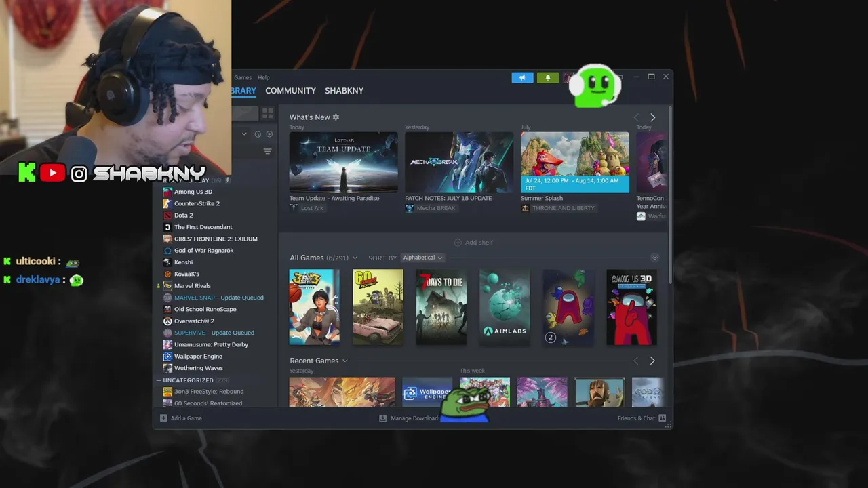Select The First Descendant game icon

(167, 227)
